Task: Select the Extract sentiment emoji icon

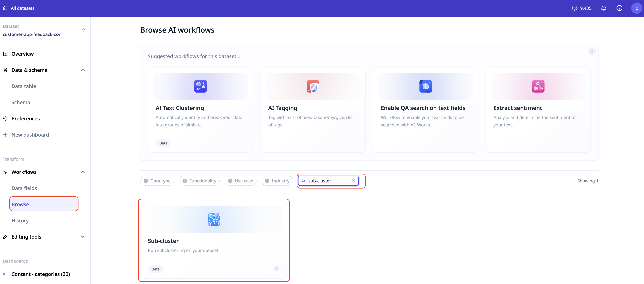Action: [538, 86]
